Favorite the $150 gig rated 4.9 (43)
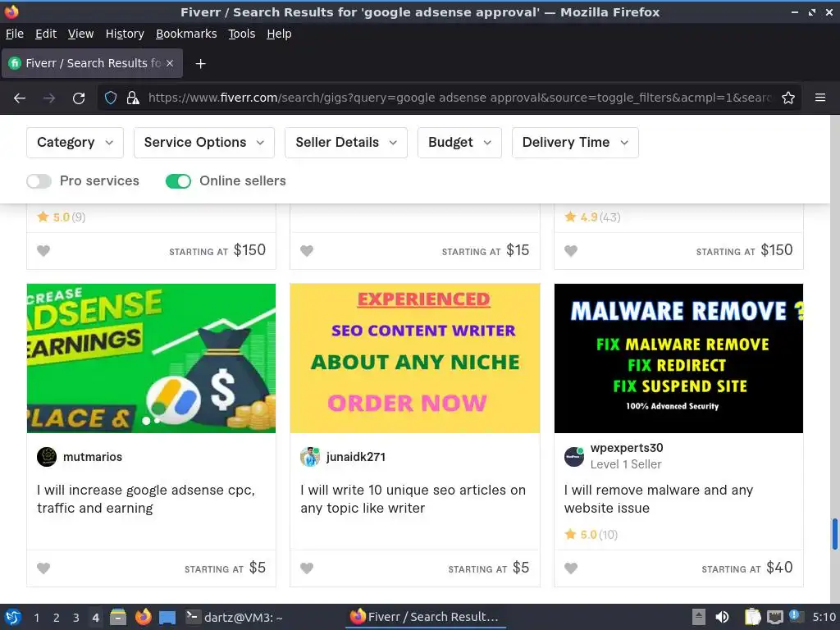Screen dimensions: 840x630 click(x=571, y=250)
